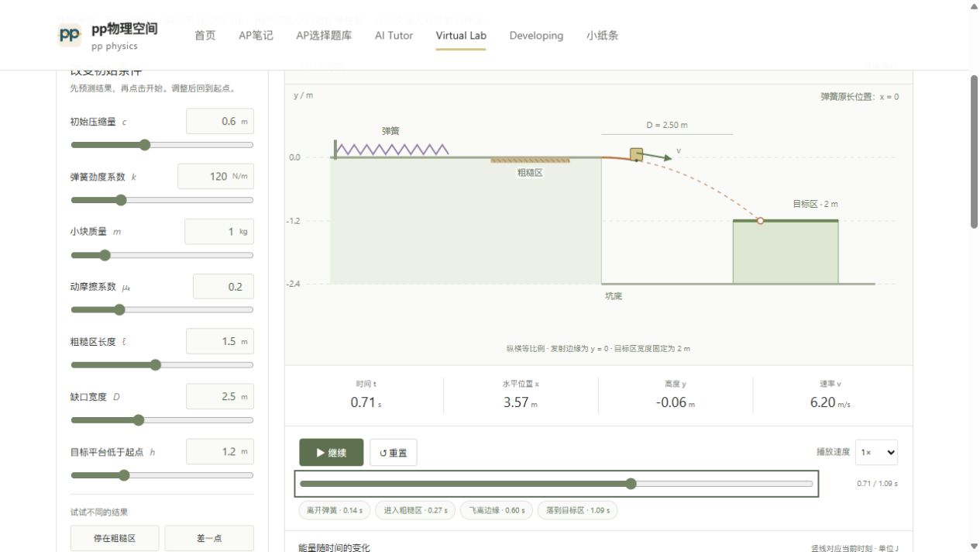Adjust the 粗糙区长度 slider
The height and width of the screenshot is (552, 980).
[x=162, y=365]
